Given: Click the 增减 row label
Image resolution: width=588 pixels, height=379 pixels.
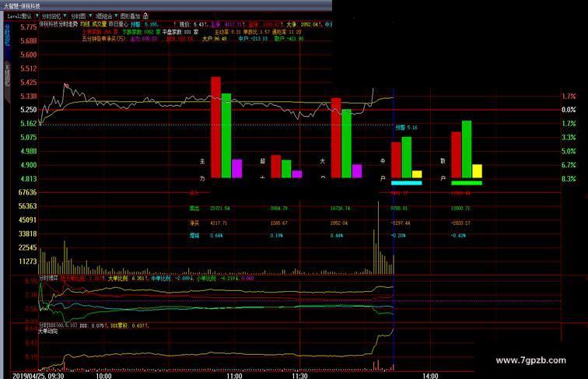Looking at the screenshot, I should coord(194,236).
